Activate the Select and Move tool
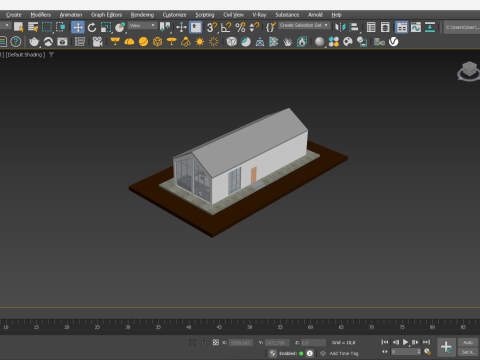The width and height of the screenshot is (480, 360). pyautogui.click(x=78, y=27)
